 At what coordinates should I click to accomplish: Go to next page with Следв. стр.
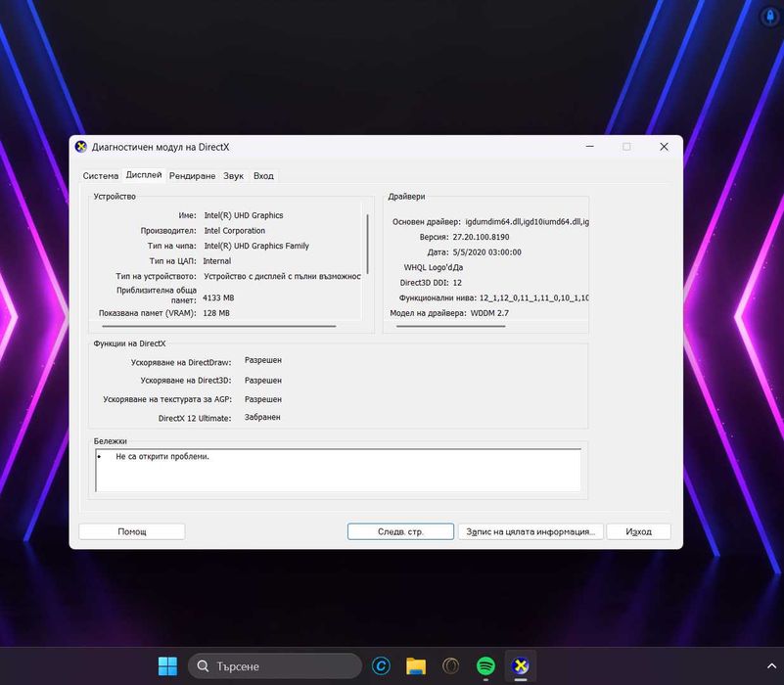[400, 531]
